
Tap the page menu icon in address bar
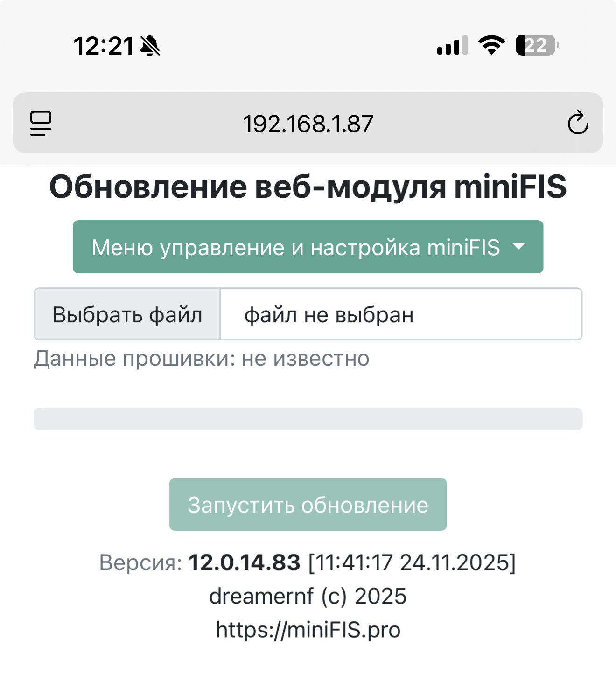(x=41, y=123)
